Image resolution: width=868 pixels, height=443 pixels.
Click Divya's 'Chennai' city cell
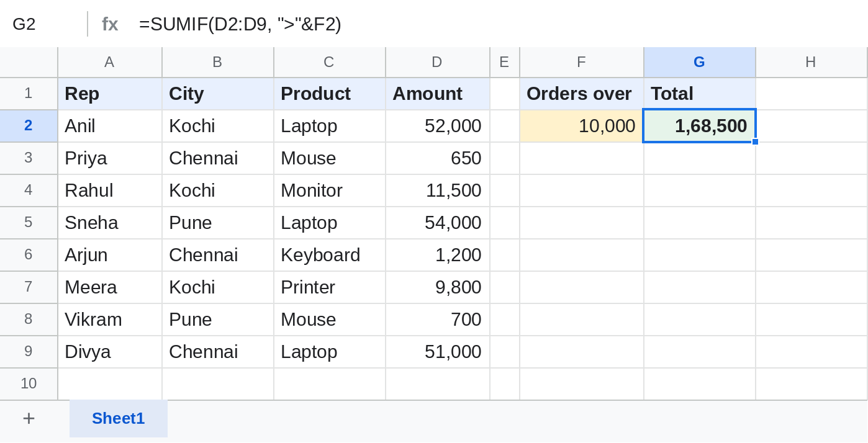218,352
